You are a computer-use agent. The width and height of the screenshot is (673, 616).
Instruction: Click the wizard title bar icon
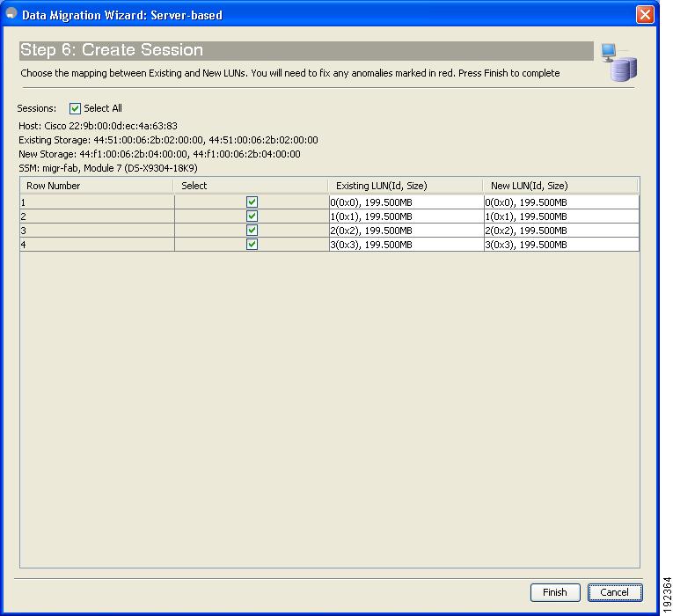point(11,14)
